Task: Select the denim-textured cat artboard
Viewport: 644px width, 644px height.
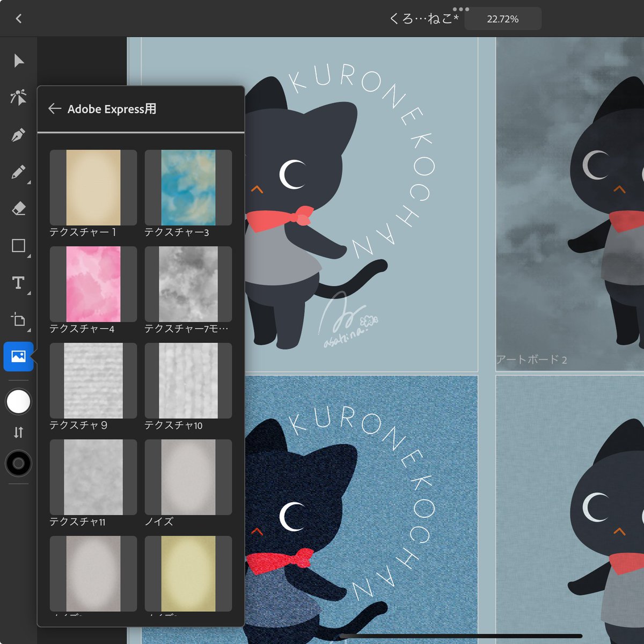Action: tap(362, 510)
